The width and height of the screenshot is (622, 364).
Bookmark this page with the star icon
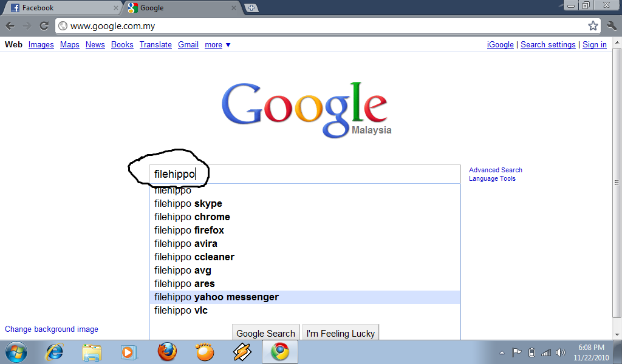(x=593, y=25)
